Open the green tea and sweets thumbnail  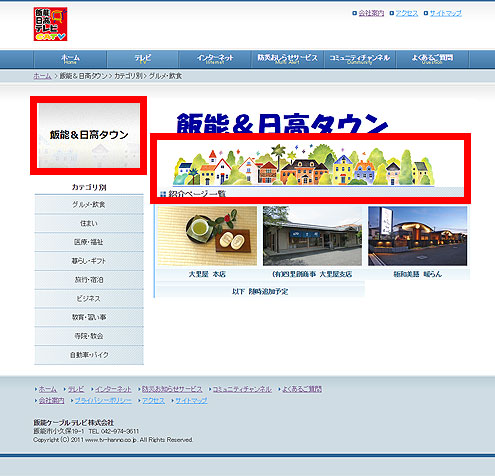[x=207, y=236]
